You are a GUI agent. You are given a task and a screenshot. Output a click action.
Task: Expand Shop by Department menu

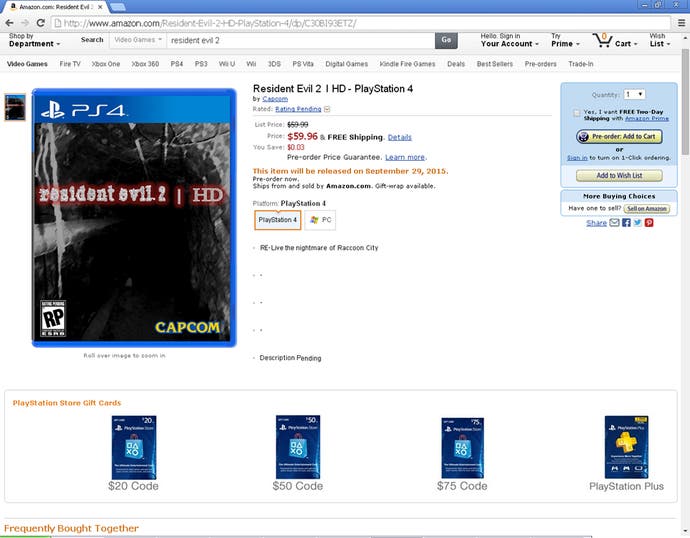click(34, 40)
